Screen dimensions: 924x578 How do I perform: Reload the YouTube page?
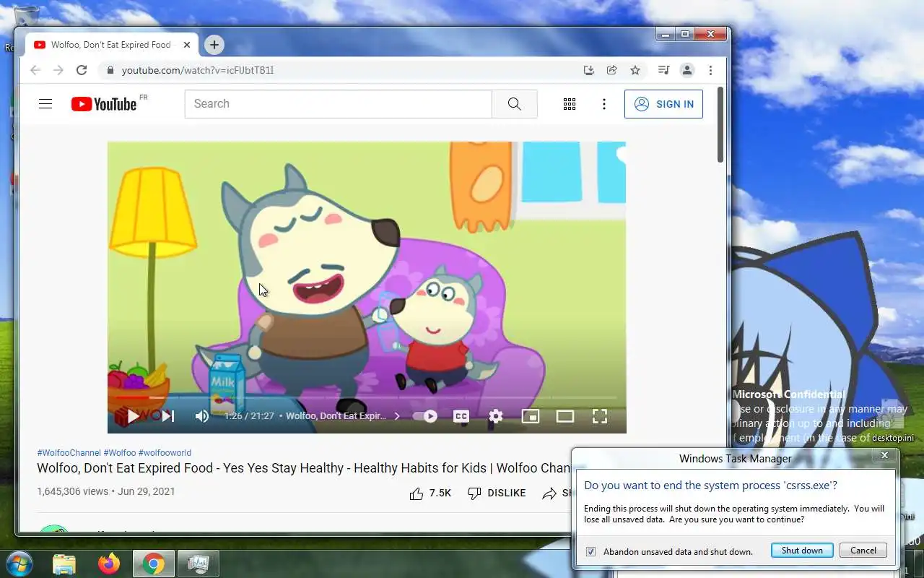[x=82, y=70]
